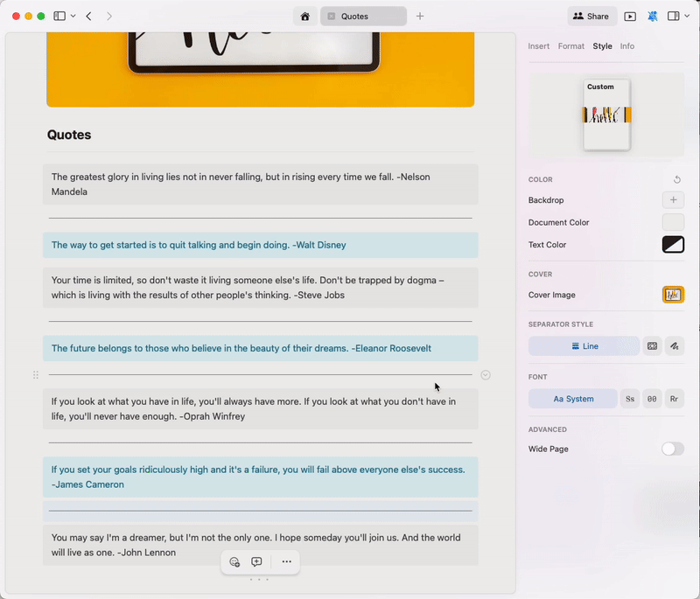Choose the dotted pattern separator style

pyautogui.click(x=652, y=346)
